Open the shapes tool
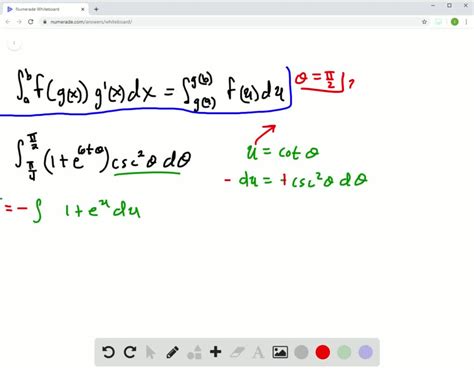This screenshot has height=370, width=474. pyautogui.click(x=194, y=352)
